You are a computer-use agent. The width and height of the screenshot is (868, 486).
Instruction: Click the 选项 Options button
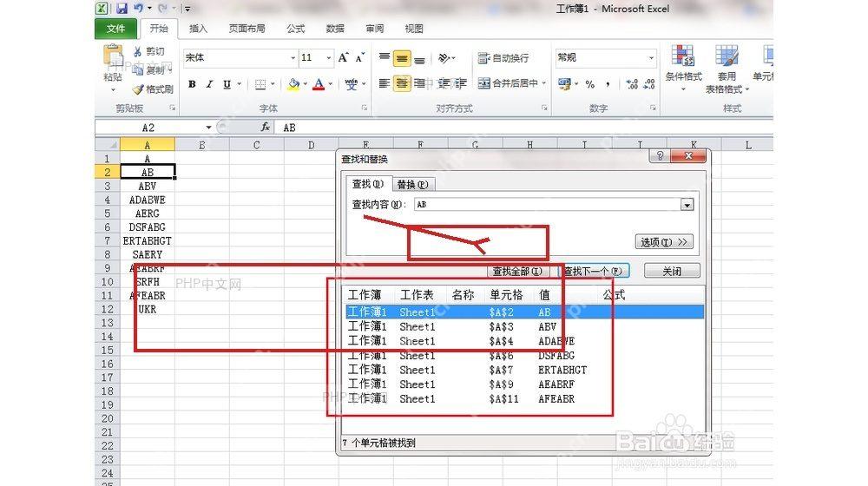(x=664, y=242)
